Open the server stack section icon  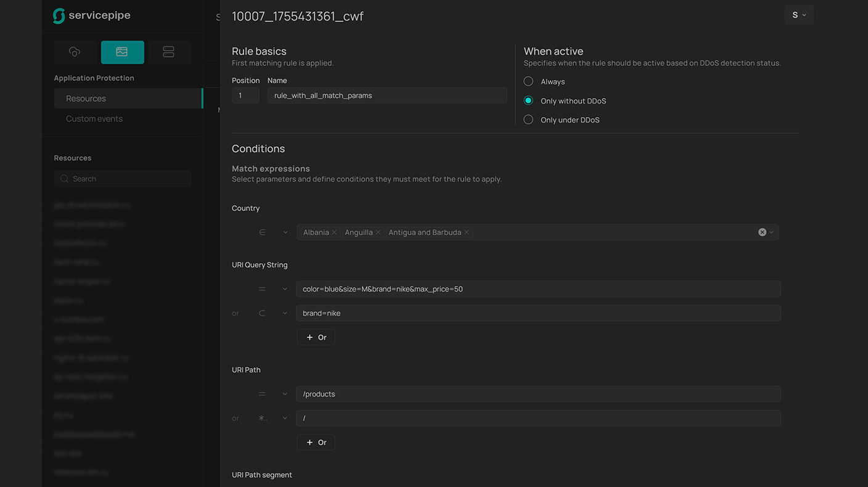[168, 52]
